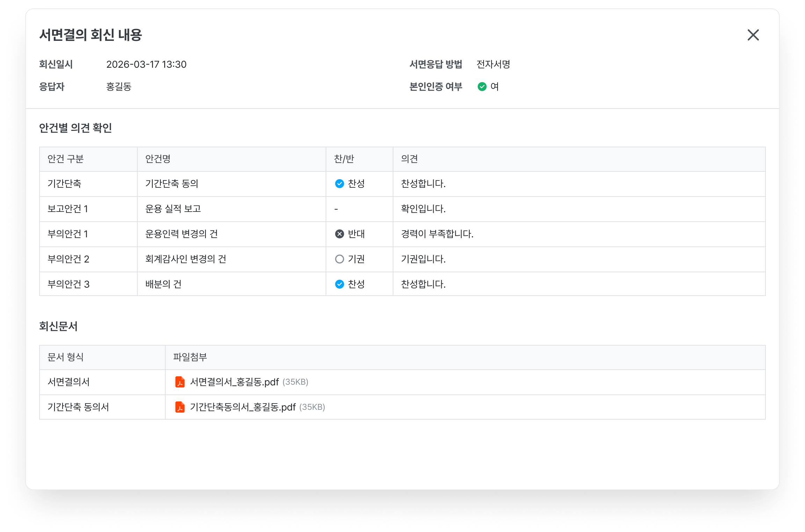Open the 기간단축동의서_홍길동.pdf file link
The image size is (805, 532).
[242, 407]
